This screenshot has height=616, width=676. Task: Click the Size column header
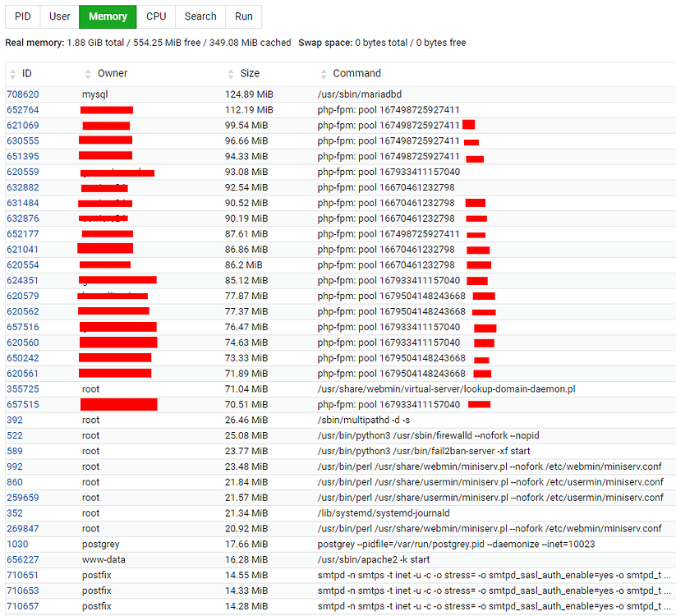coord(250,74)
